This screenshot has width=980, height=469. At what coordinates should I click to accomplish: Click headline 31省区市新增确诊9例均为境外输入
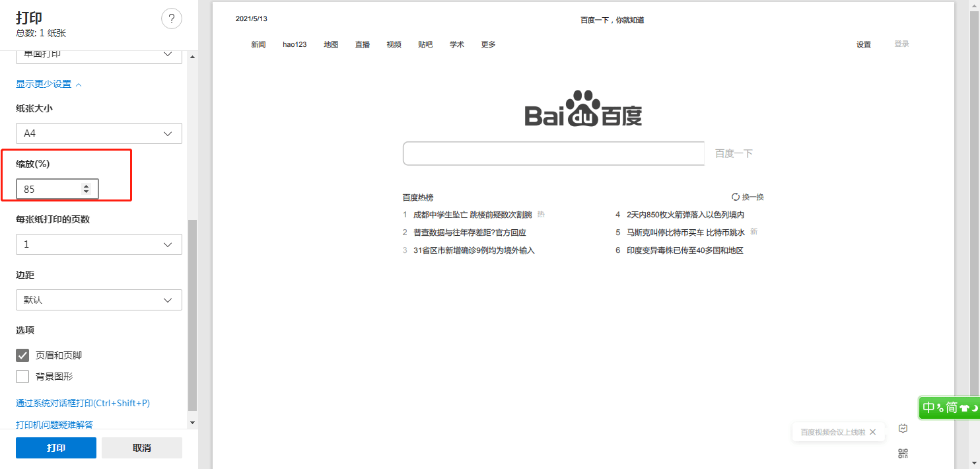pos(474,250)
